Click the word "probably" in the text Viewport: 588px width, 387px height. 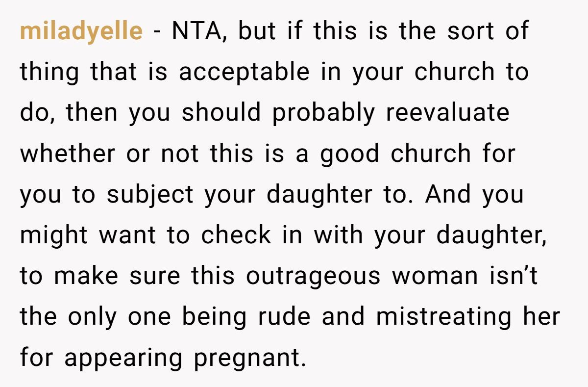pos(323,113)
